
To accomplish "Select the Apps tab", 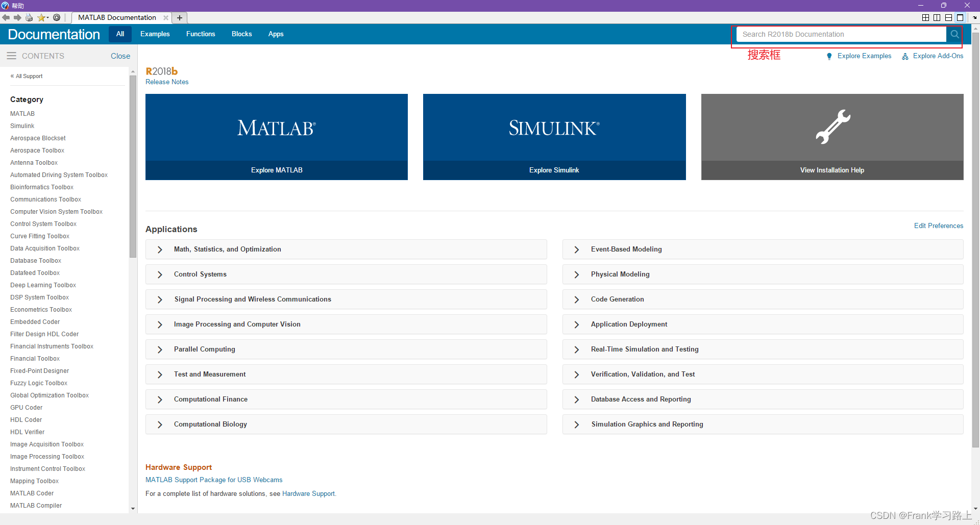I will tap(276, 34).
